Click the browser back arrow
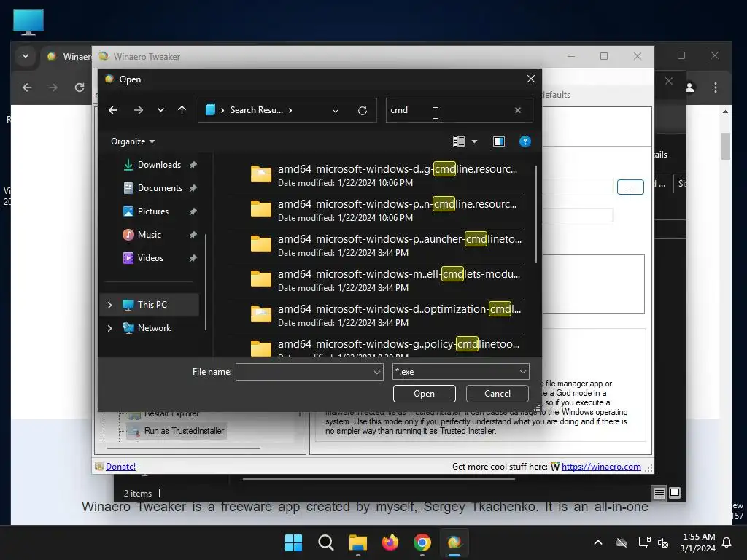747x560 pixels. [27, 87]
